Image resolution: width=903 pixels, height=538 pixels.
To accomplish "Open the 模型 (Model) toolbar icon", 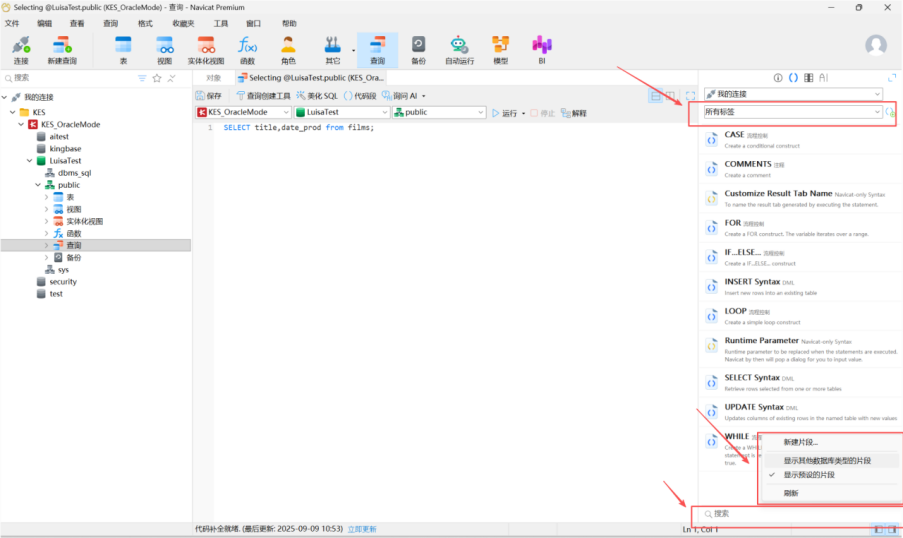I will pyautogui.click(x=500, y=50).
